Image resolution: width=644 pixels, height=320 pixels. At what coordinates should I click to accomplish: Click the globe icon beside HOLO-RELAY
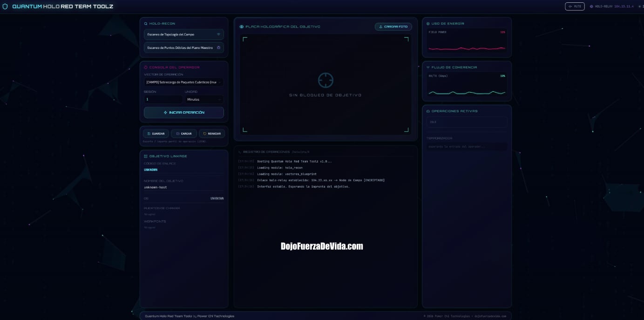(x=592, y=7)
